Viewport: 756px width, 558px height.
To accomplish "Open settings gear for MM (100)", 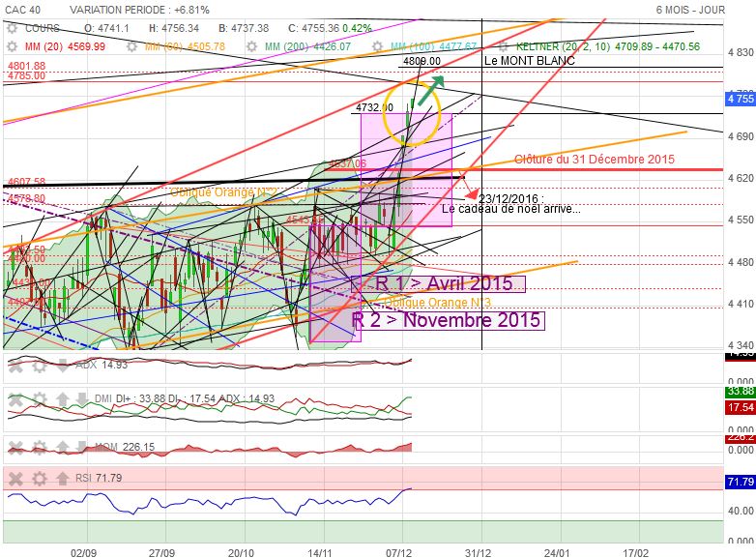I will point(378,46).
